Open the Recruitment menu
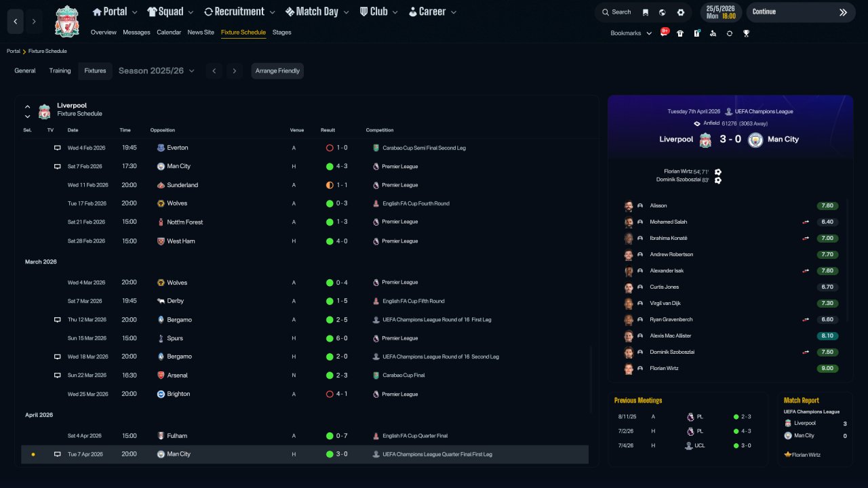Screen dimensions: 868x488 [239, 12]
